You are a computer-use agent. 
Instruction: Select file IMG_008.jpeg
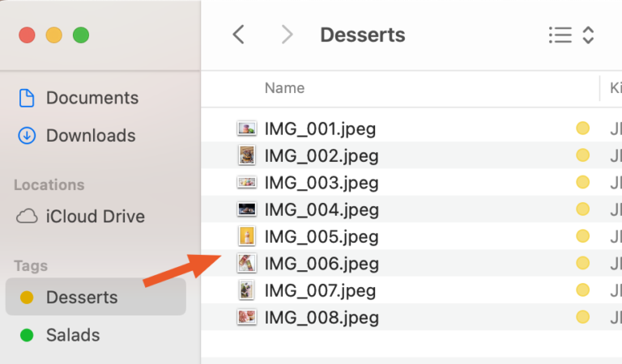(321, 317)
